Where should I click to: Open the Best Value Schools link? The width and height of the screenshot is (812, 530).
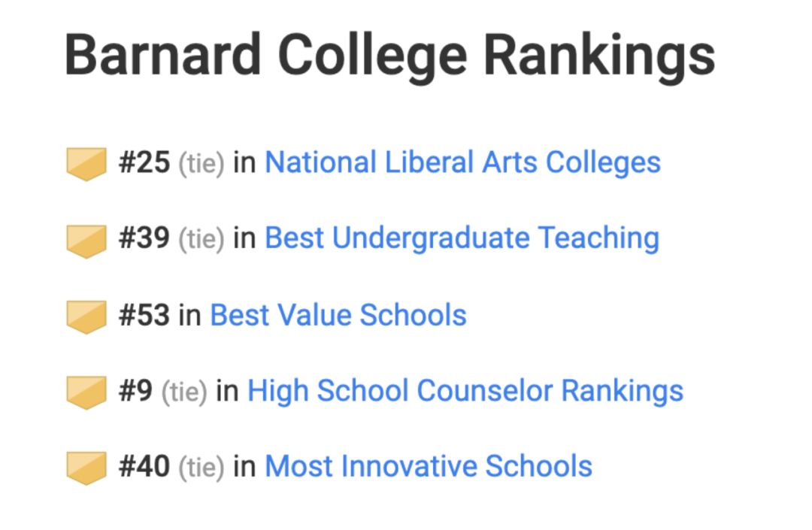[x=338, y=315]
